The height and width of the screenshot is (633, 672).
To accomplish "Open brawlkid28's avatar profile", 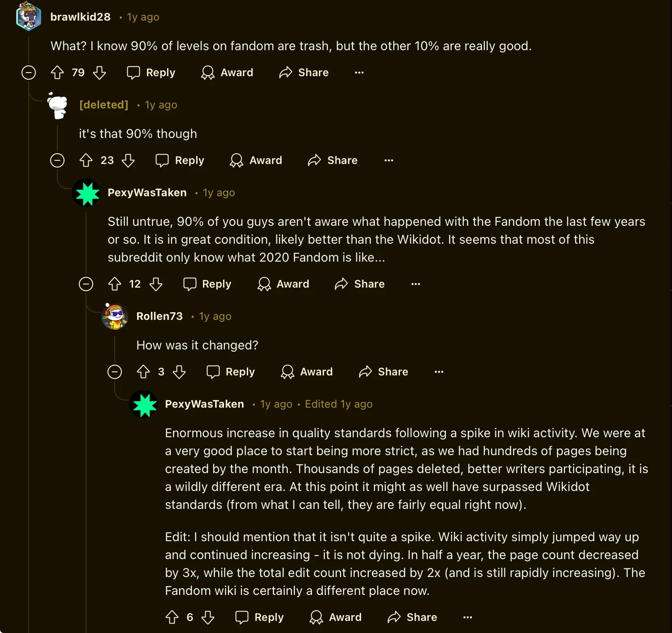I will [29, 17].
